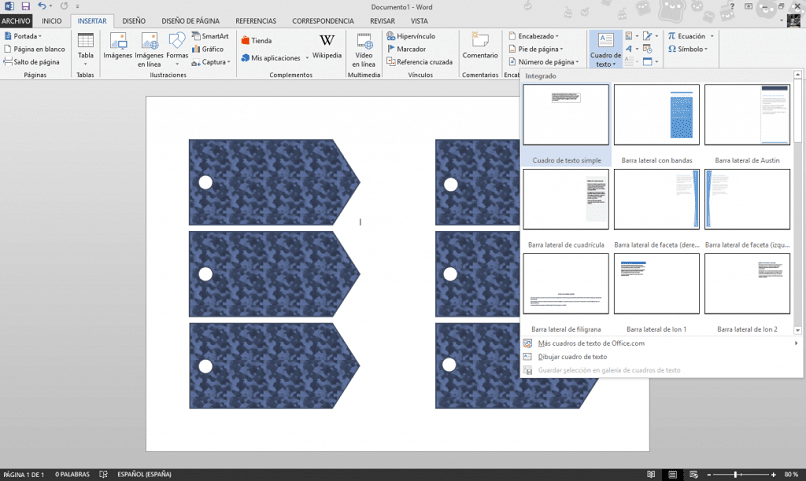Switch to the print layout view in the status bar
Screen dimensions: 806x481
click(x=672, y=474)
